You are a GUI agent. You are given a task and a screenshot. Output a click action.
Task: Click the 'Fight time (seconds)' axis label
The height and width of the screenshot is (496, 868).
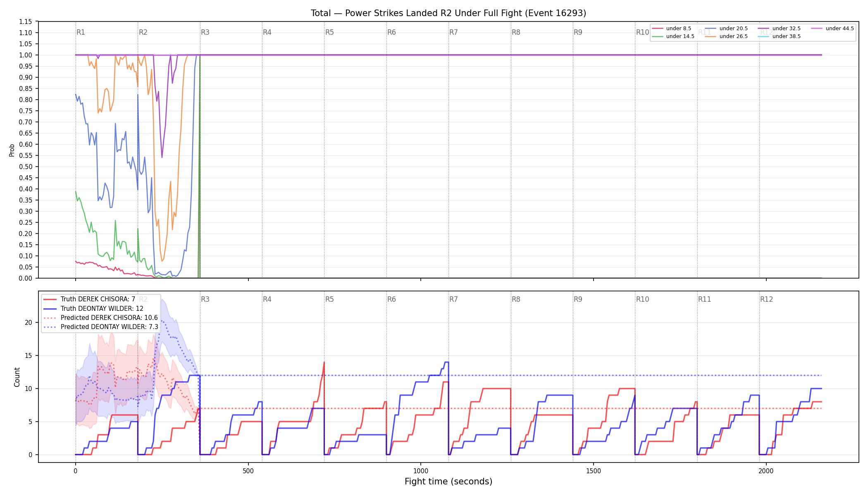448,482
